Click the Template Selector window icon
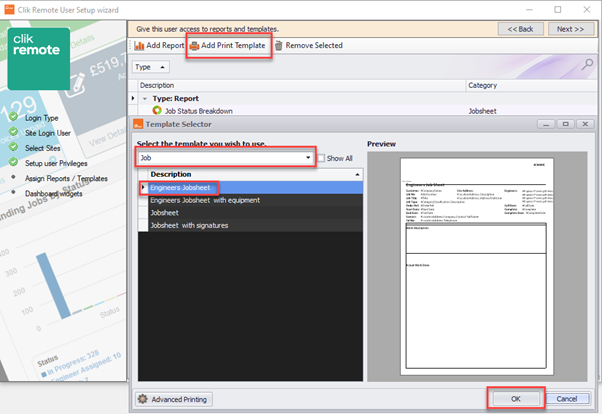Image resolution: width=602 pixels, height=414 pixels. point(138,124)
